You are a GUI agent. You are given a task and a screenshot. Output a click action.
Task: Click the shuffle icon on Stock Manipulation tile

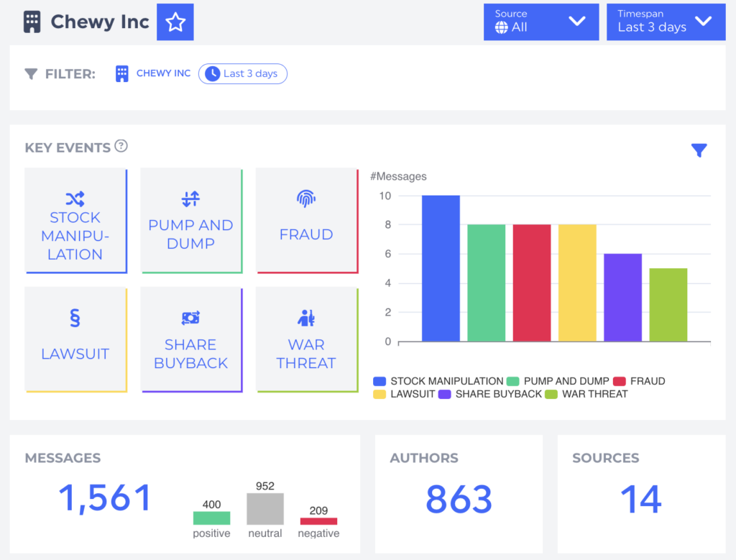(x=75, y=199)
